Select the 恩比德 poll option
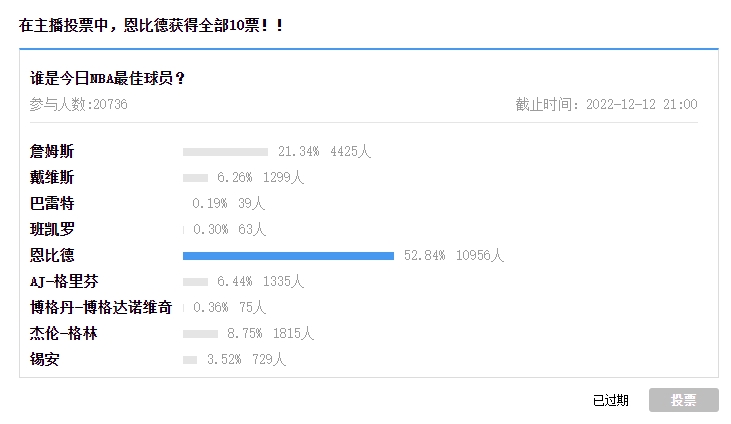Screen dimensions: 731x424 pyautogui.click(x=52, y=255)
